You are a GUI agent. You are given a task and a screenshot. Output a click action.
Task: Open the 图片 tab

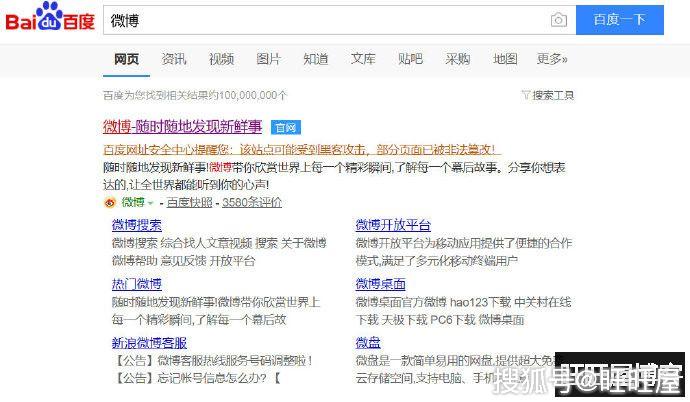(268, 59)
